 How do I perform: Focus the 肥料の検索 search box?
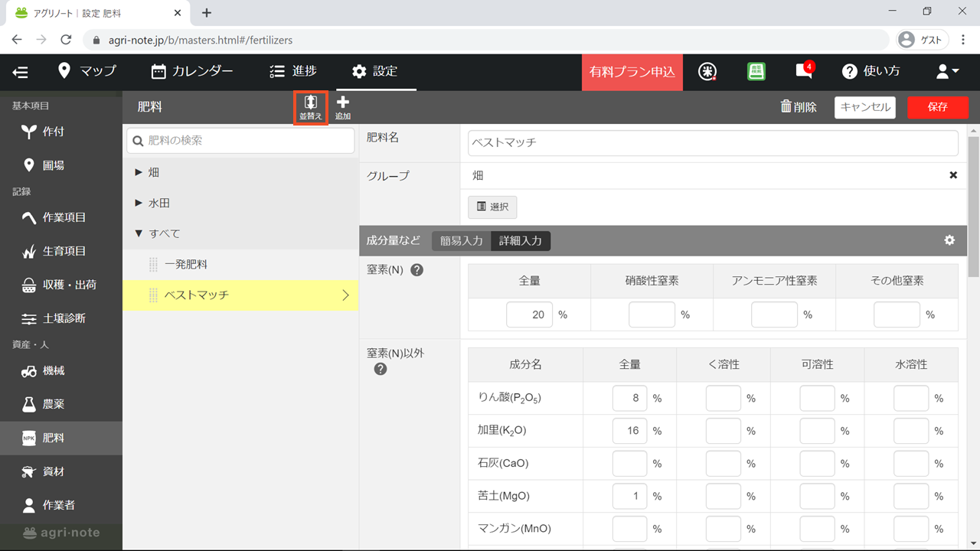click(240, 140)
